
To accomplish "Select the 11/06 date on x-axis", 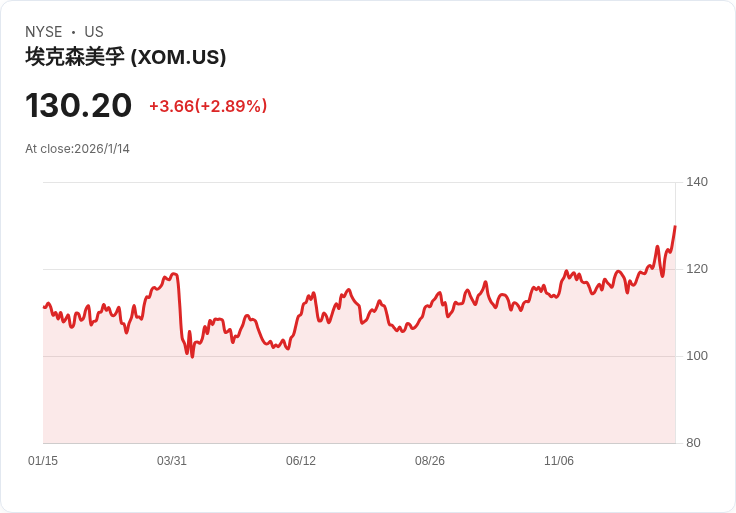I will 559,461.
